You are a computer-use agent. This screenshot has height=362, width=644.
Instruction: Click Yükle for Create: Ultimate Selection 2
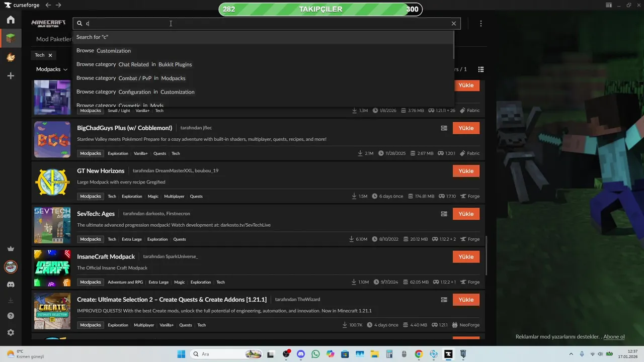pyautogui.click(x=466, y=300)
